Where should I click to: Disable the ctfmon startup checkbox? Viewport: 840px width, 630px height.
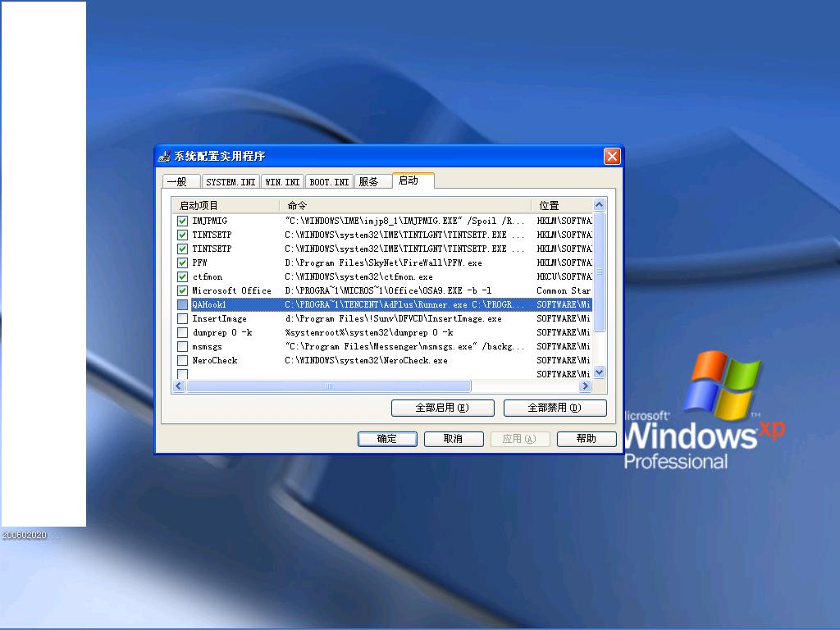click(x=182, y=276)
